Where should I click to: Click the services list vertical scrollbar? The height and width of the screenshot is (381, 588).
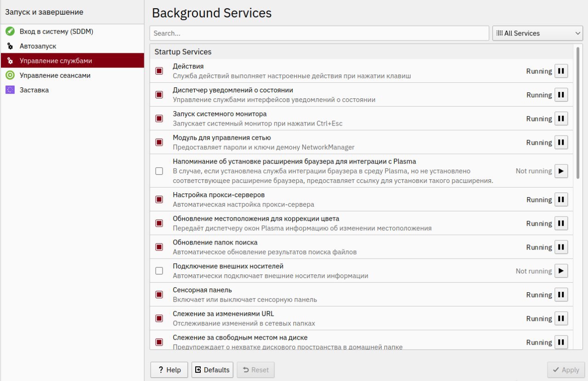578,113
